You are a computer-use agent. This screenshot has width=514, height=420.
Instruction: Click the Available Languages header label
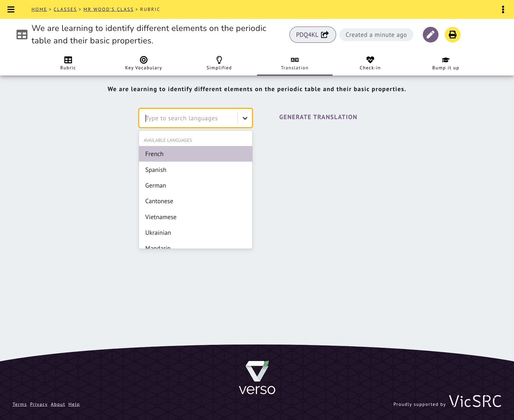(168, 140)
